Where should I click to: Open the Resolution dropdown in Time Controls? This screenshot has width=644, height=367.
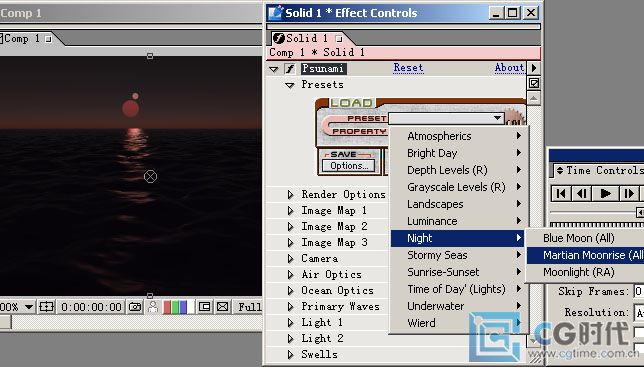(x=639, y=313)
